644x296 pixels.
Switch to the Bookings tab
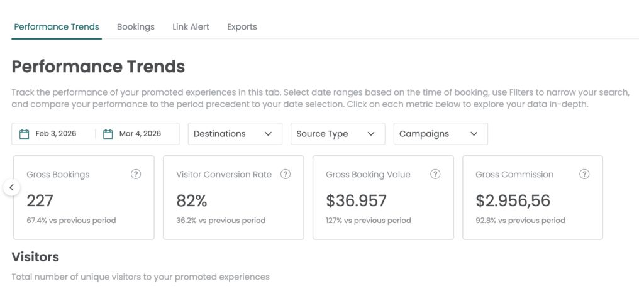[136, 26]
